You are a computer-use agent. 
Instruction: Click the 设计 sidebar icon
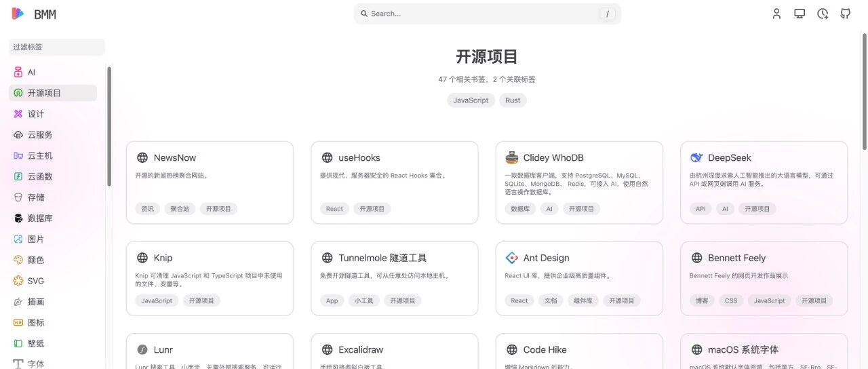[x=18, y=114]
